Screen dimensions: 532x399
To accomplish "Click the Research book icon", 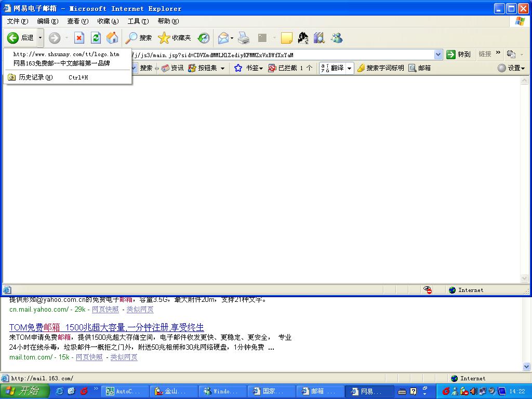I will click(319, 37).
